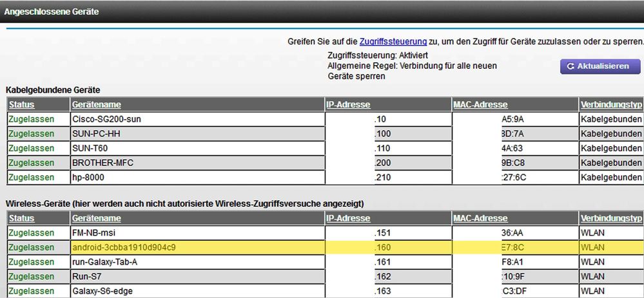Click the Kabelgebundene Geräte section heading
The width and height of the screenshot is (644, 298).
tap(53, 89)
